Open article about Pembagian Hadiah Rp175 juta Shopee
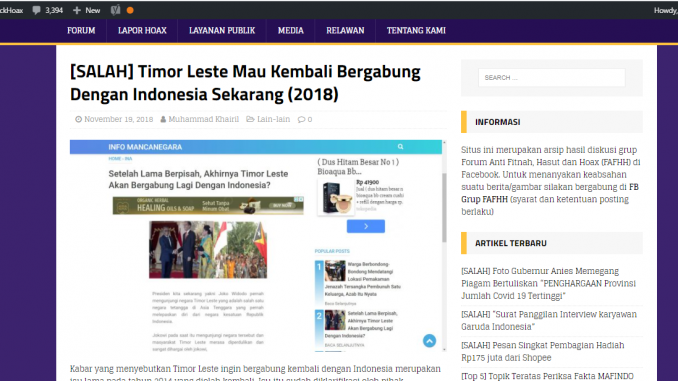 click(x=543, y=352)
